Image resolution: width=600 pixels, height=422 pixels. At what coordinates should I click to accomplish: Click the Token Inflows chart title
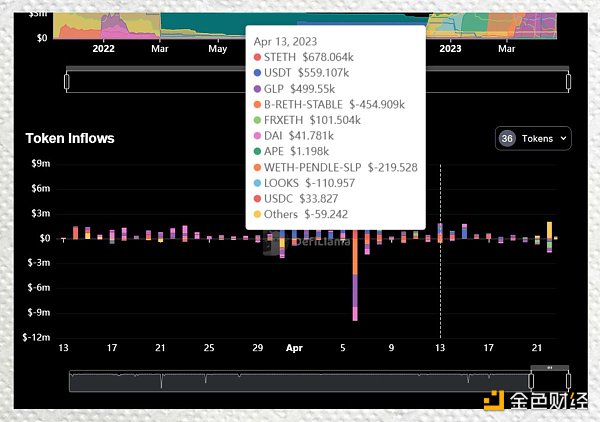coord(71,138)
